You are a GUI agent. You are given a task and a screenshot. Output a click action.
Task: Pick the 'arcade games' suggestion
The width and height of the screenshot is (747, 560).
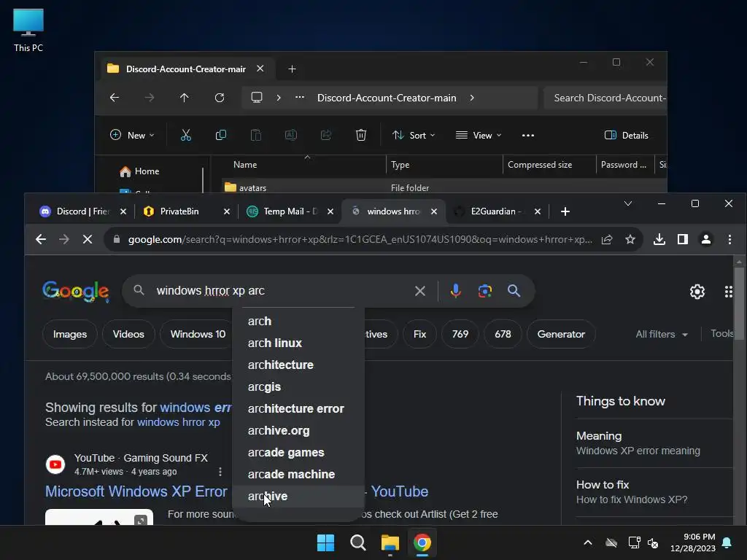point(298,452)
